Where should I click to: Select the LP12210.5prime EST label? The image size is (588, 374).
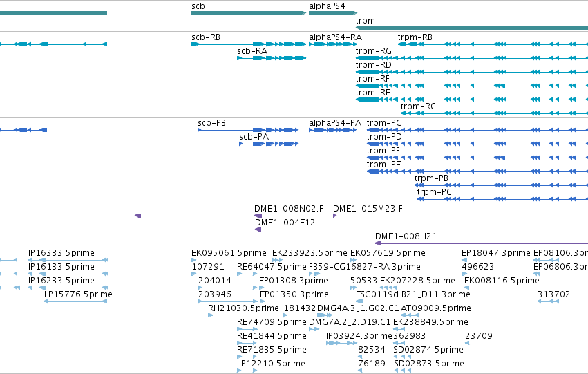pyautogui.click(x=271, y=364)
